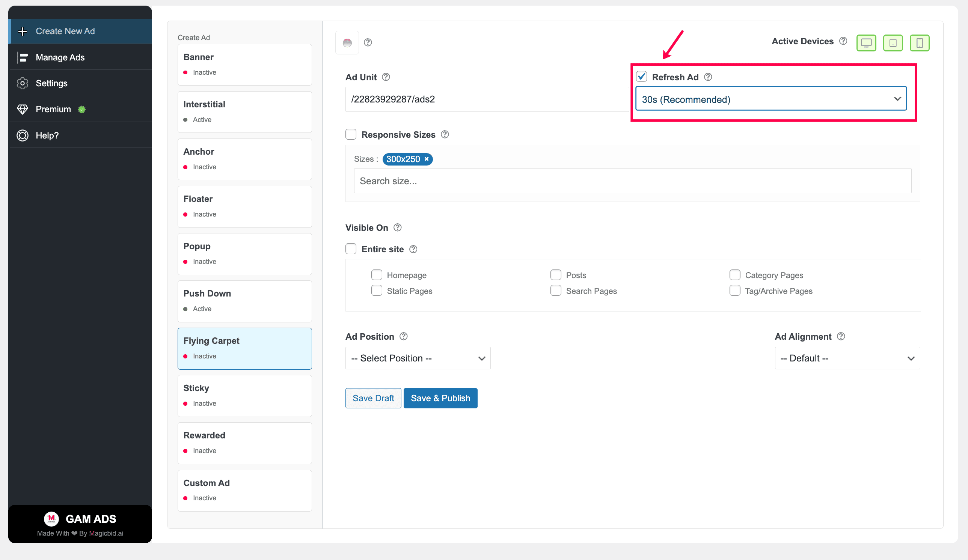Select the Sticky ad type
Image resolution: width=968 pixels, height=560 pixels.
click(x=244, y=396)
